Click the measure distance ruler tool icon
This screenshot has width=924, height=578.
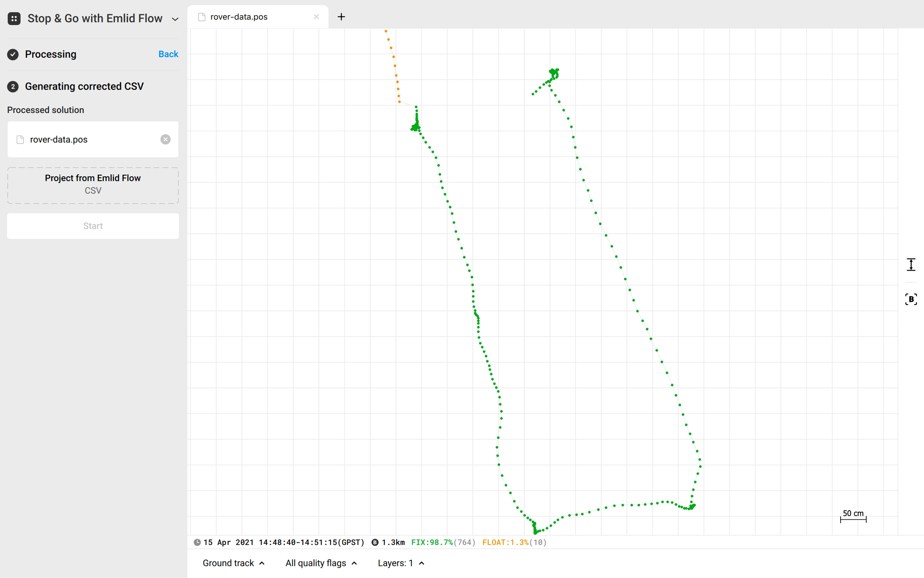click(911, 265)
